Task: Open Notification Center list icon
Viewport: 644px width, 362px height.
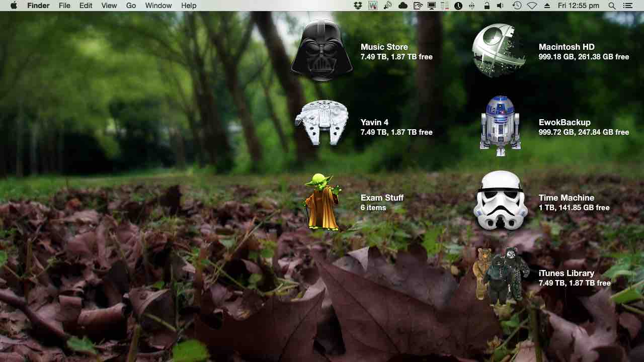Action: pos(627,6)
